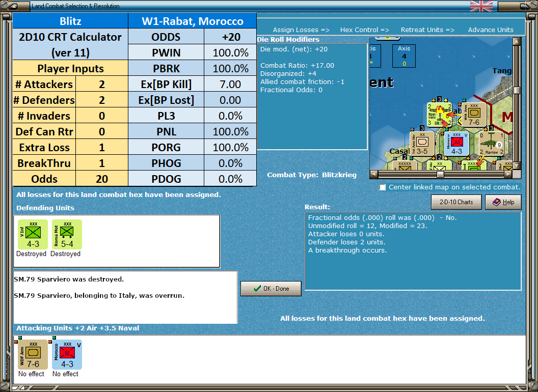The image size is (538, 392).
Task: Click the PNL 100.0% value
Action: (x=230, y=131)
